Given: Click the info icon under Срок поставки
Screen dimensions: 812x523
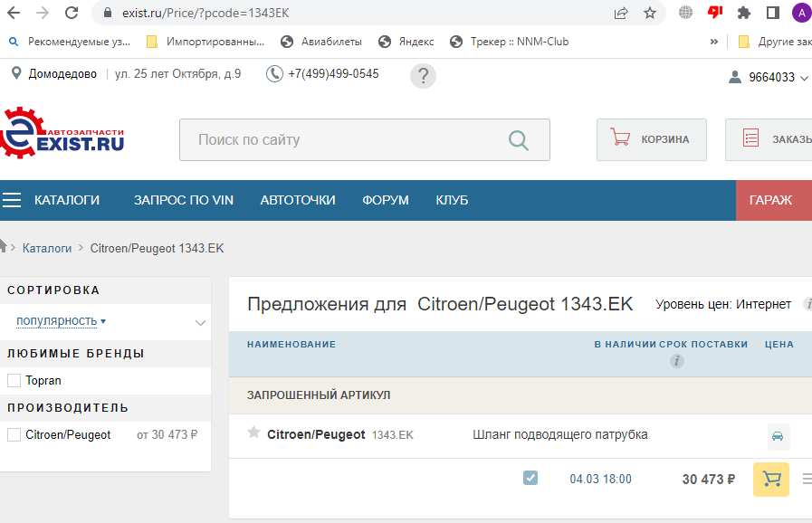Looking at the screenshot, I should [x=677, y=361].
